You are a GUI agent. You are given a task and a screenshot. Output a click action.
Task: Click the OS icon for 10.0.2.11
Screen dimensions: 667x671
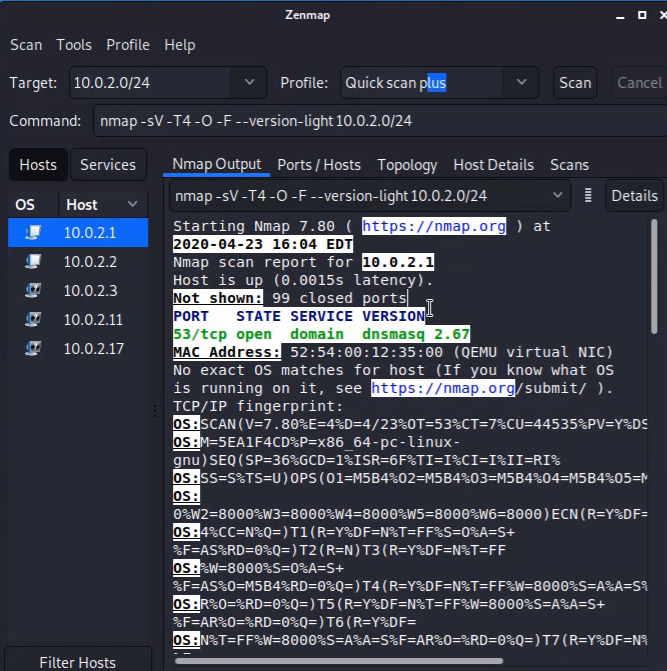click(x=33, y=320)
